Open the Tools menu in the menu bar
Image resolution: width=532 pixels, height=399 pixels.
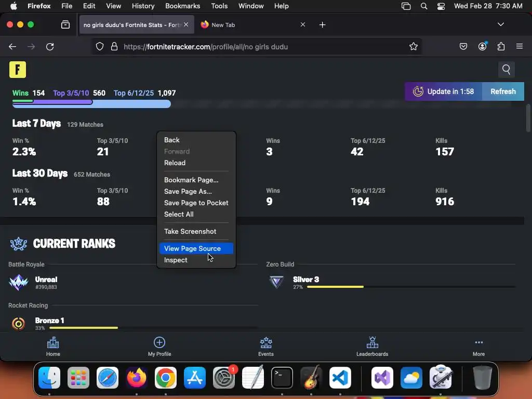[x=219, y=6]
